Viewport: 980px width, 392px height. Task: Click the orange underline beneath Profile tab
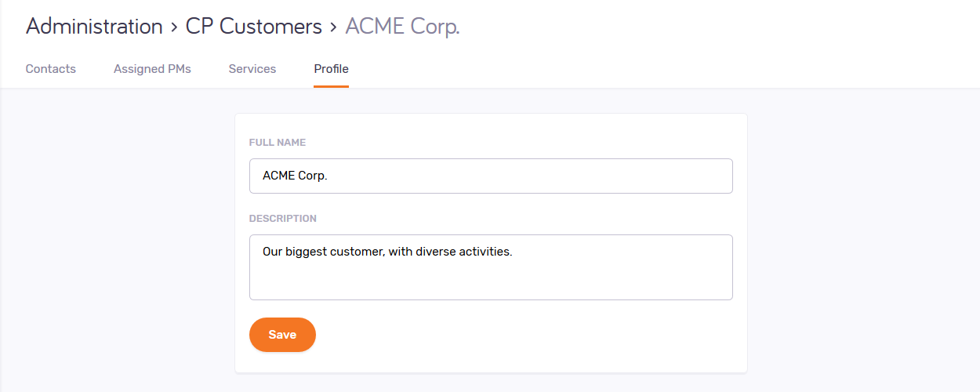(x=331, y=86)
